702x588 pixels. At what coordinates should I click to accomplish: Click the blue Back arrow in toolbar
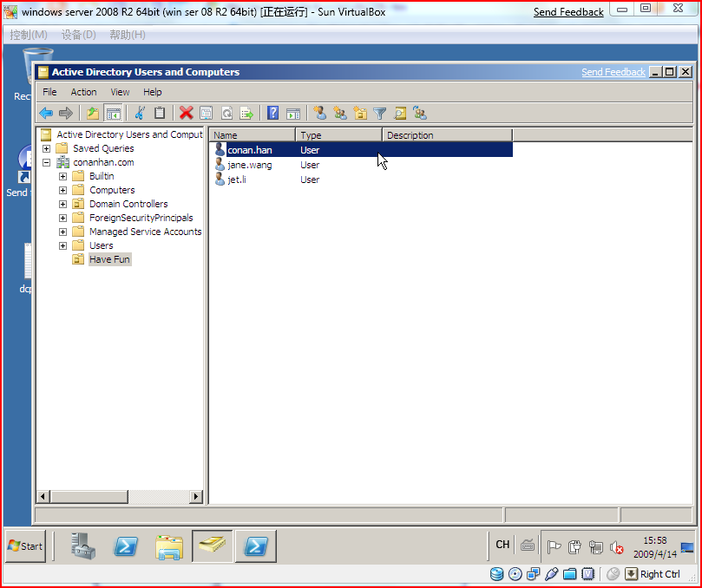point(46,114)
